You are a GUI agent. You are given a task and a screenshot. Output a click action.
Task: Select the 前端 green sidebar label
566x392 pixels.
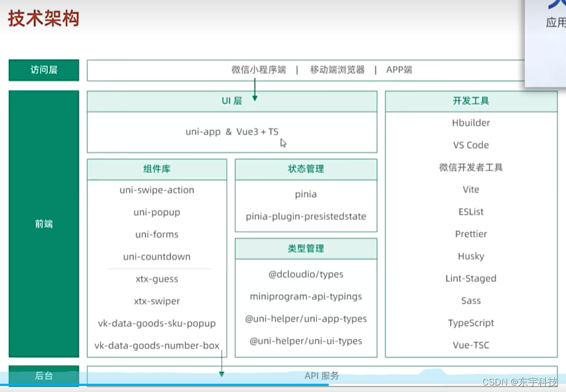click(x=43, y=224)
